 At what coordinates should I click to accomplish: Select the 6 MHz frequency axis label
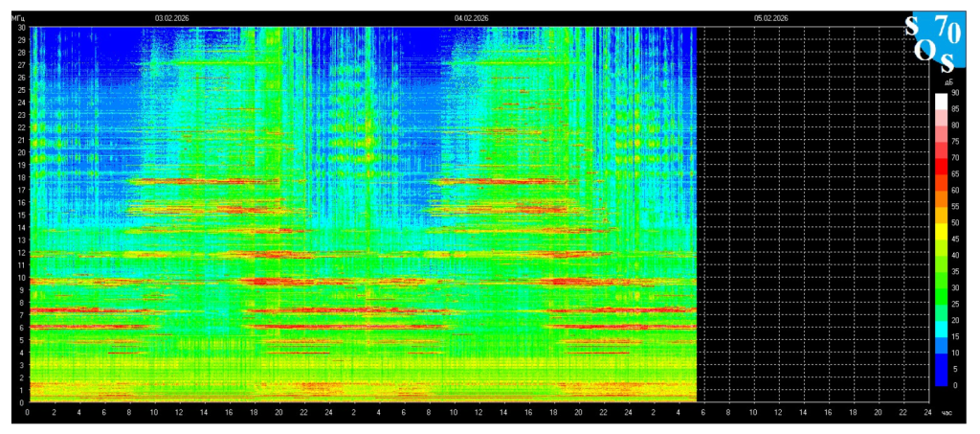tap(22, 327)
